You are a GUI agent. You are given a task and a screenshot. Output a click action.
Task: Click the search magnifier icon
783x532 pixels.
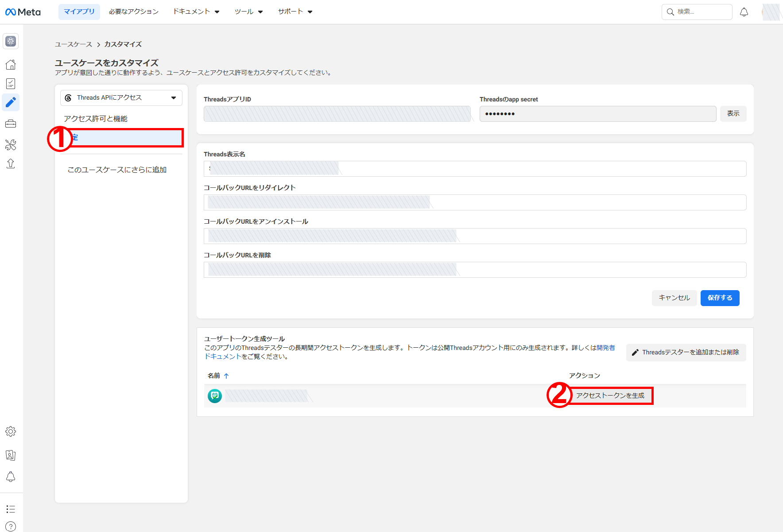point(671,12)
